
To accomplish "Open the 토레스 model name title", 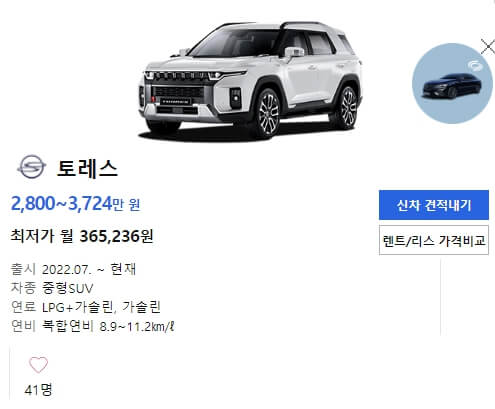I will tap(87, 169).
